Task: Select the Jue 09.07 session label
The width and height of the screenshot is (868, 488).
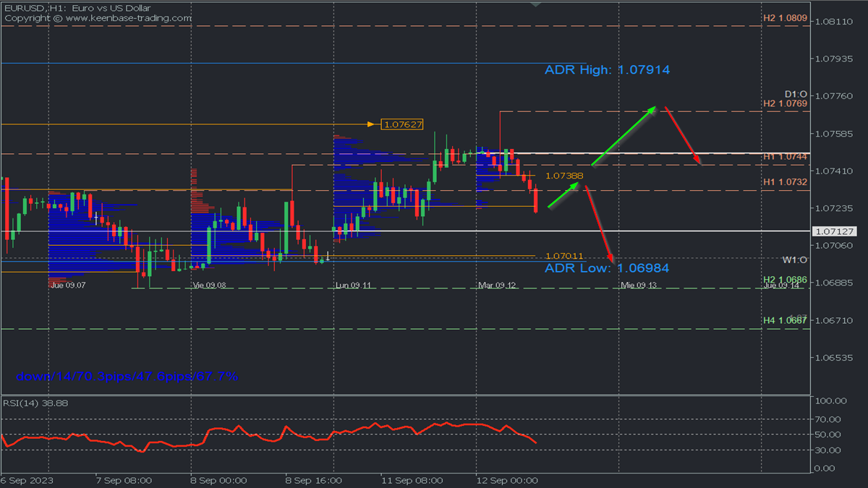Action: click(67, 286)
